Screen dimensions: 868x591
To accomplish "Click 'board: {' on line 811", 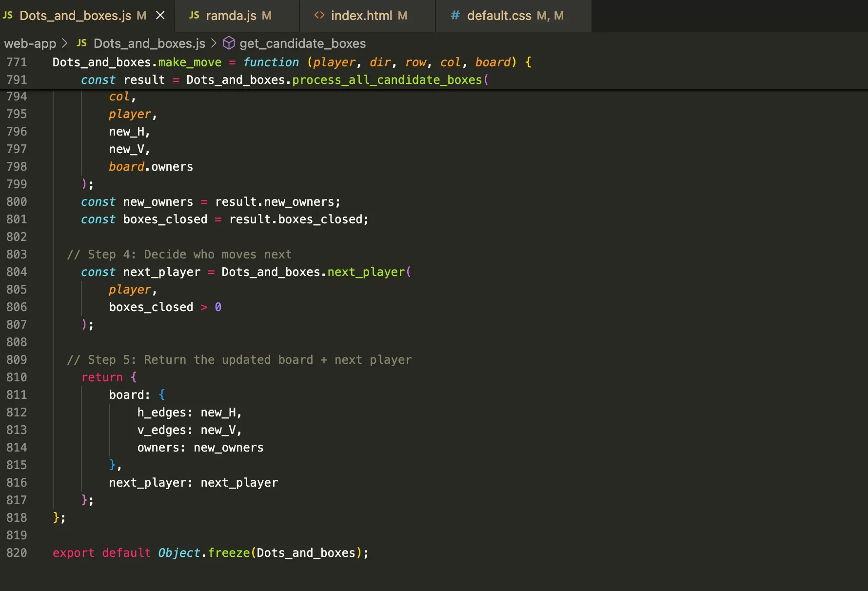I will click(137, 395).
